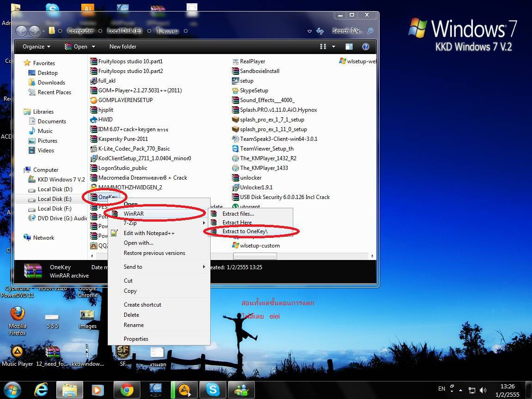
Task: Open the recent pages arrow beside Forward
Action: tap(44, 31)
